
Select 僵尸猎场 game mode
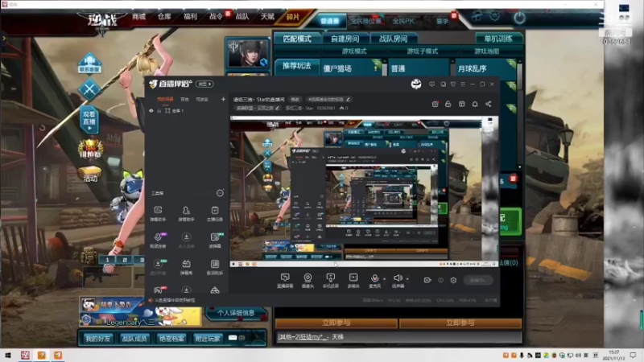point(350,68)
